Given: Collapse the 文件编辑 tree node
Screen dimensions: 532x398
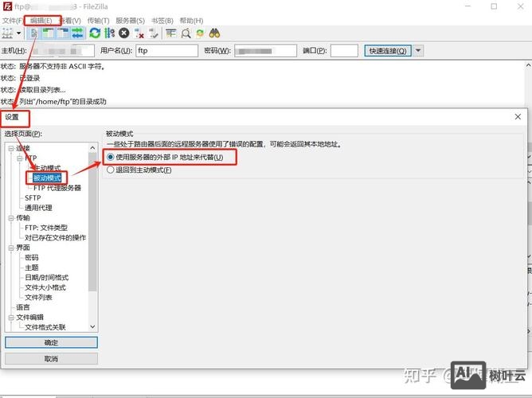Looking at the screenshot, I should [11, 318].
